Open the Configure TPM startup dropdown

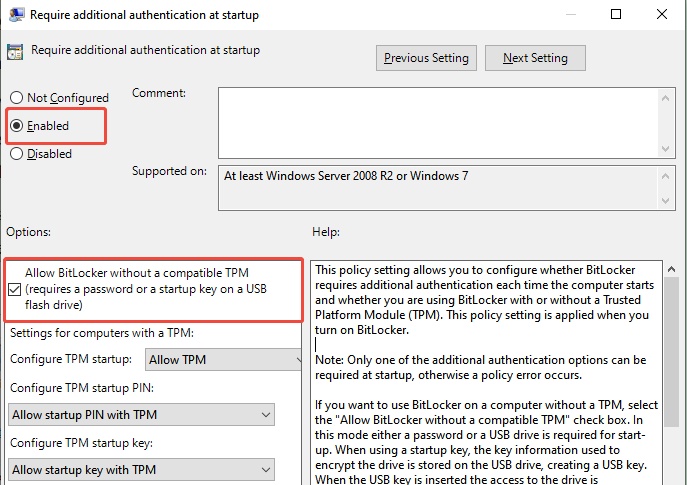(x=223, y=360)
